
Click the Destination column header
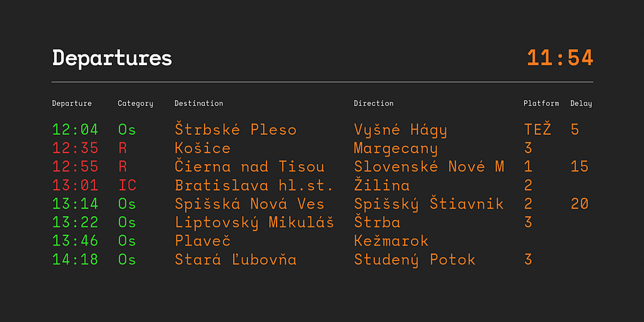point(199,104)
